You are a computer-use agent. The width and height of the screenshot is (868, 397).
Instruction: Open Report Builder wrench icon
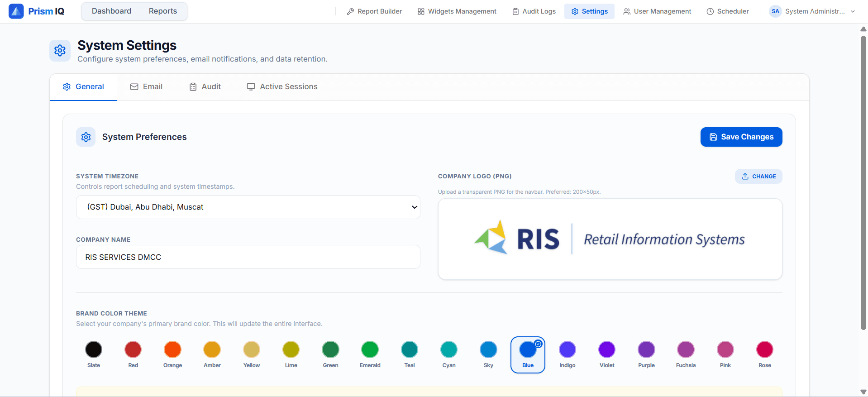[x=350, y=11]
